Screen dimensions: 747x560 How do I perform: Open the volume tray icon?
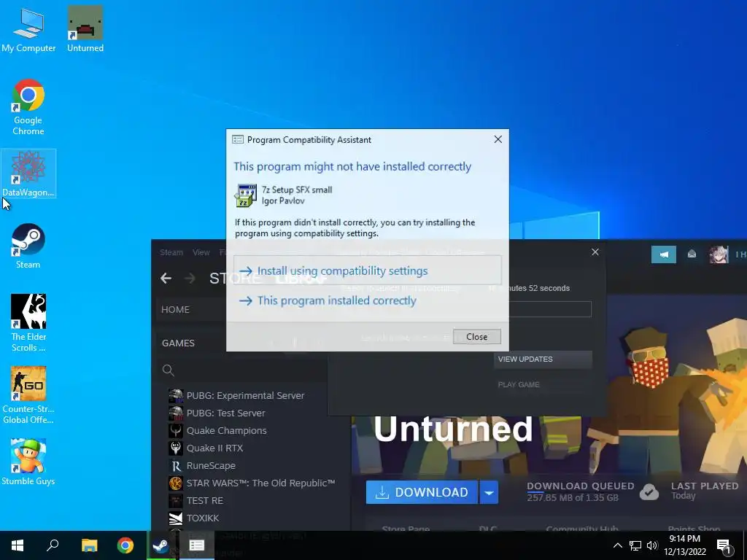pos(652,545)
